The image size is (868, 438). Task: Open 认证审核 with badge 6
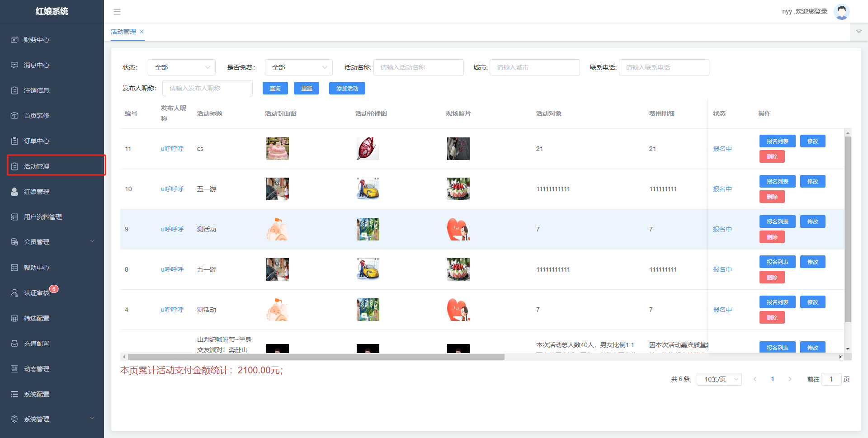click(36, 293)
